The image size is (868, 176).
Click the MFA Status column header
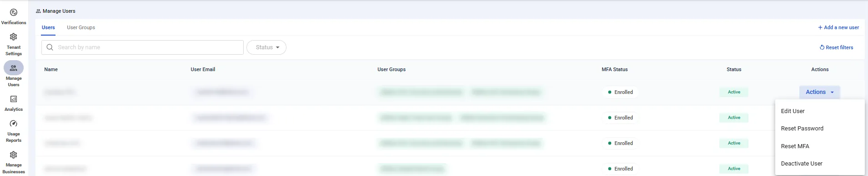(x=615, y=69)
